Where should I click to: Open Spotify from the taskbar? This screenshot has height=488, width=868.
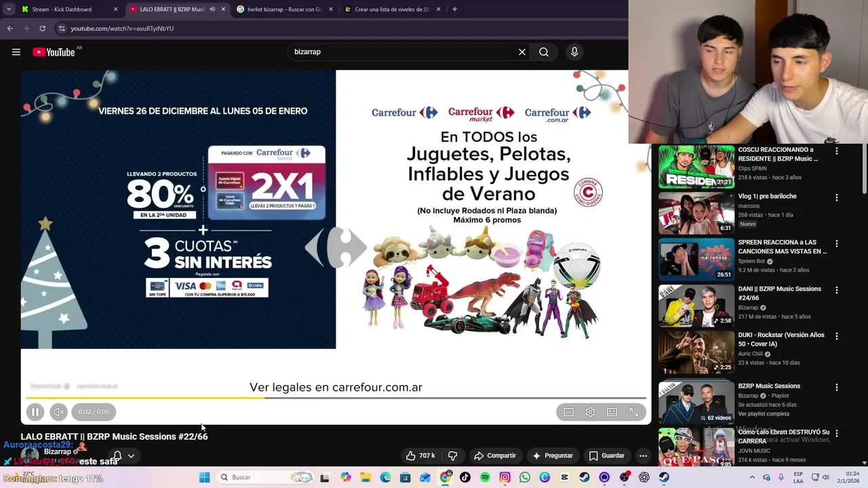pyautogui.click(x=485, y=478)
